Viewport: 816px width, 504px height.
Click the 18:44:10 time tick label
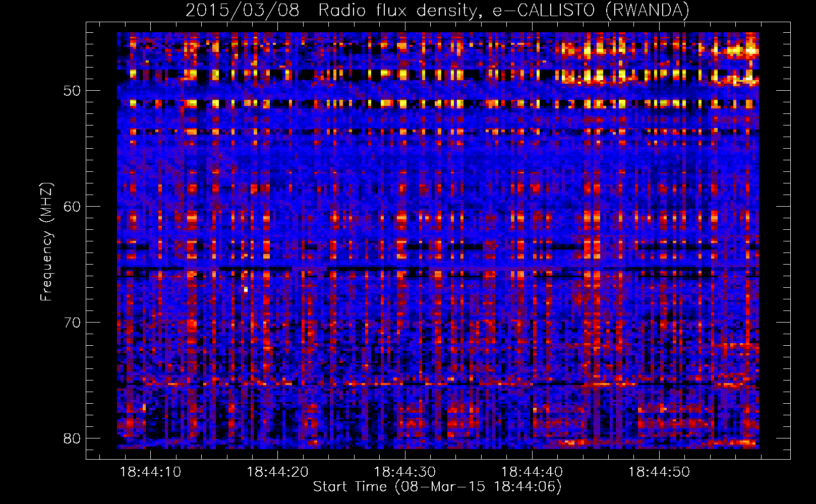coord(151,472)
